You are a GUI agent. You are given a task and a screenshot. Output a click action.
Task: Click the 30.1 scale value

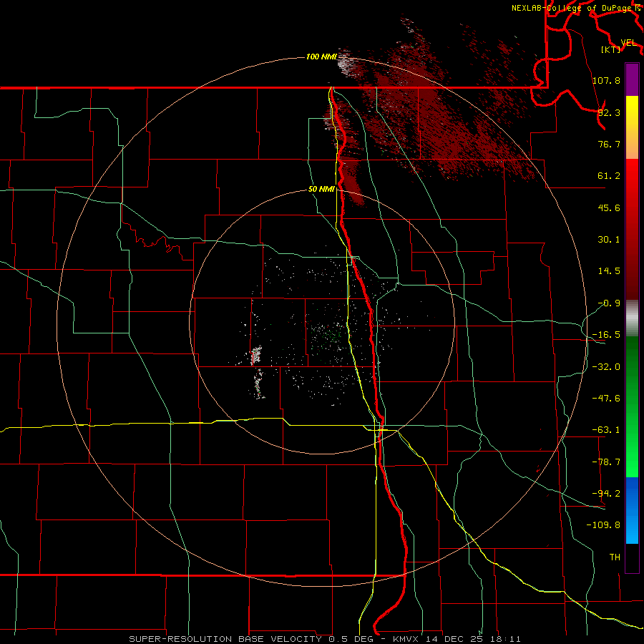point(609,240)
